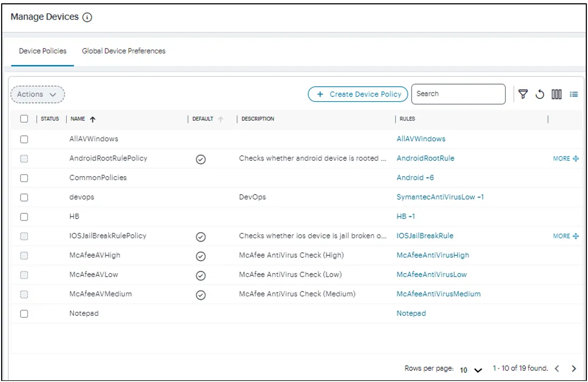The image size is (588, 382).
Task: Open the column chooser icon
Action: pyautogui.click(x=557, y=94)
